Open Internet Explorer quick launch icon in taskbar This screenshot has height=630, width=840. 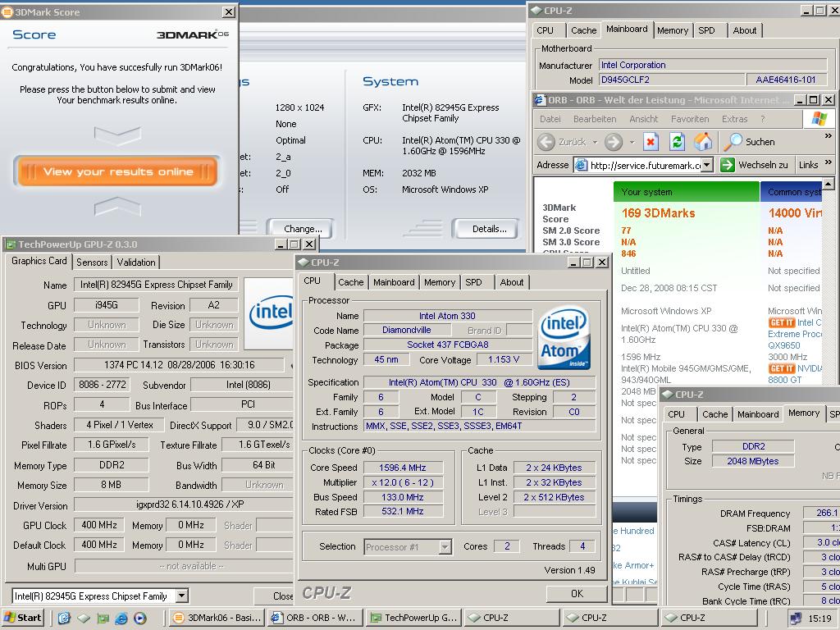click(121, 619)
